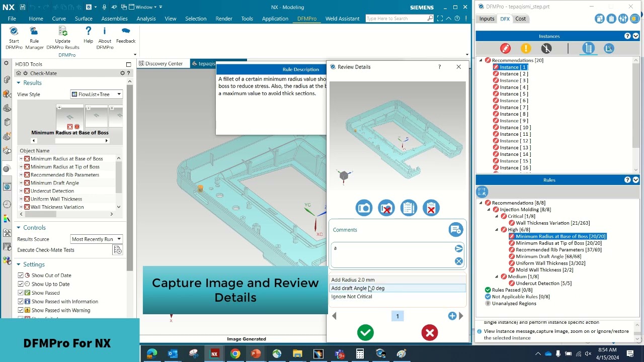Screen dimensions: 644x362
Task: Open the Assemblies ribbon tab
Action: point(114,19)
